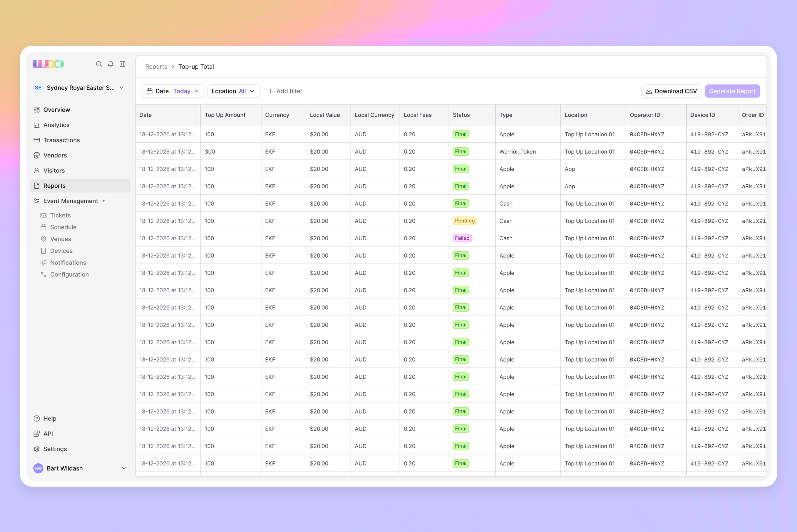Click Reports in the breadcrumb trail
The image size is (797, 532).
pyautogui.click(x=156, y=67)
